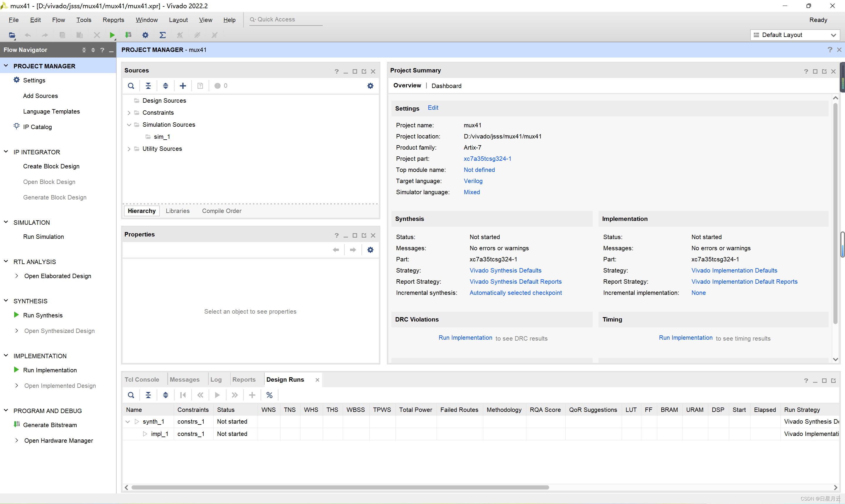The width and height of the screenshot is (845, 504).
Task: Collapse the synth_1 run row
Action: 128,422
